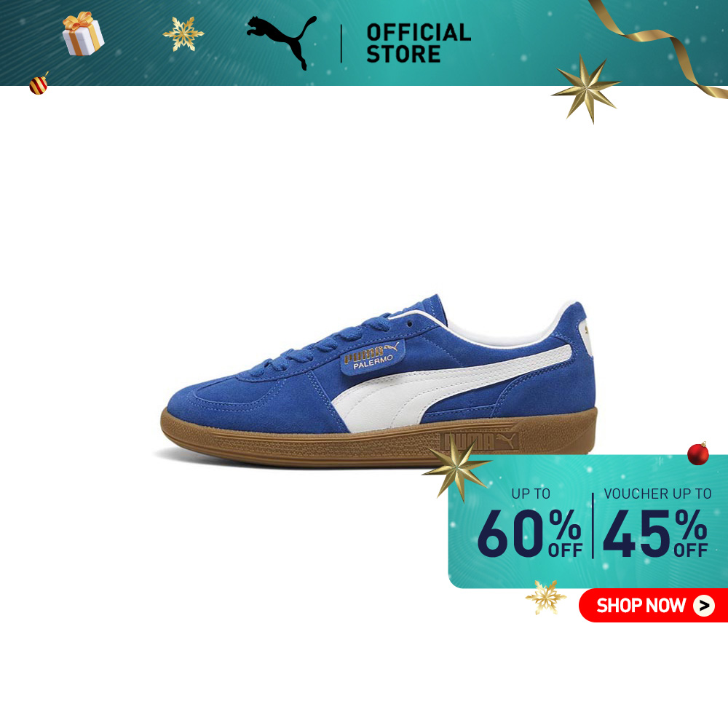Click the gold ribbon in top corner
This screenshot has height=728, width=728.
point(660,47)
